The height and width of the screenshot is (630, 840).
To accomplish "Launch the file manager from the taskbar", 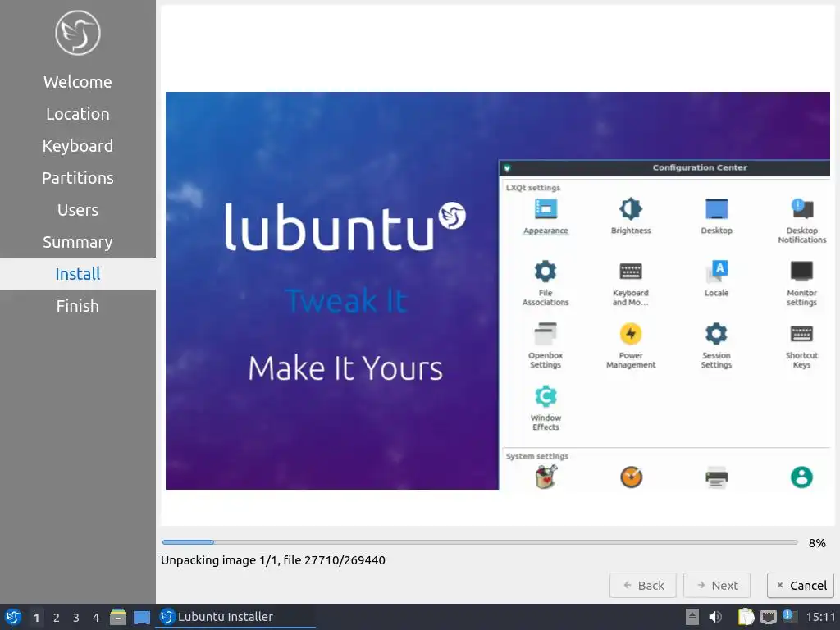I will (118, 617).
